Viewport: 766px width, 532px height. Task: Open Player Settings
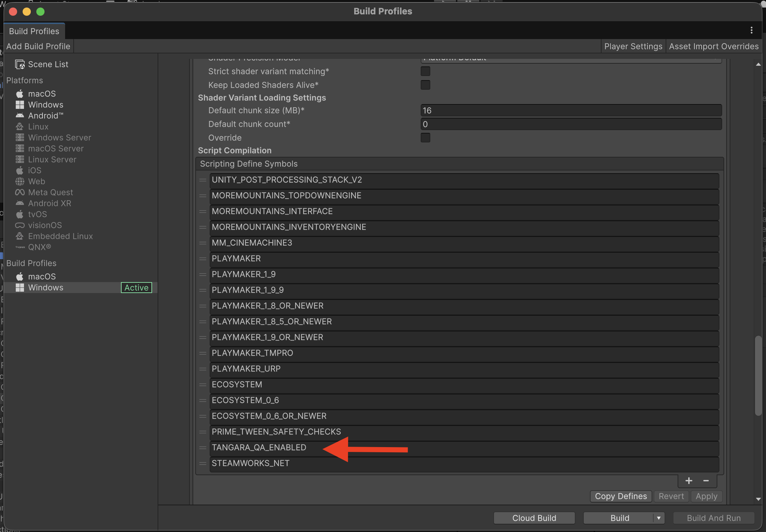[x=633, y=46]
